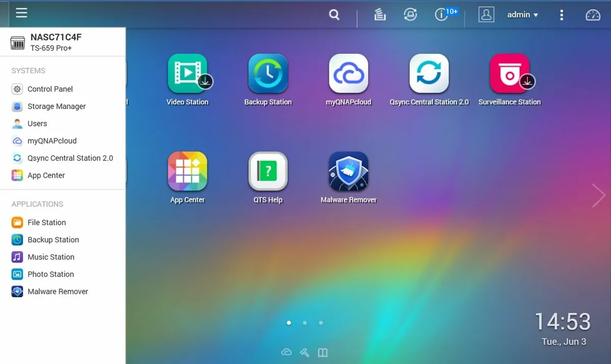Click the book icon at bottom center

(323, 352)
